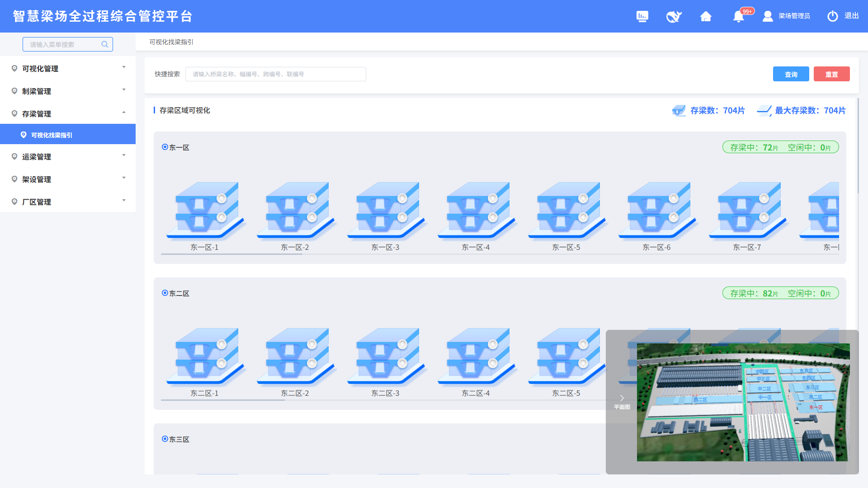Open notifications bell with 99+ badge

tap(739, 16)
